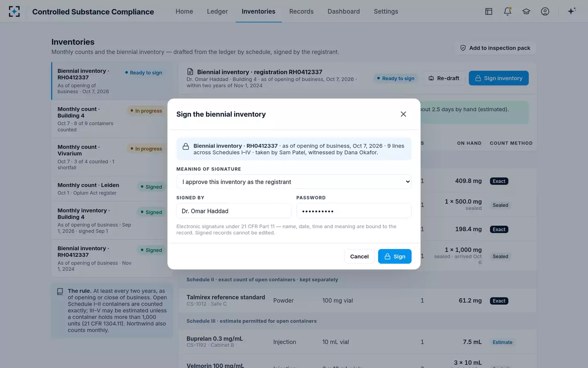Open the Dashboard tab

[x=344, y=11]
